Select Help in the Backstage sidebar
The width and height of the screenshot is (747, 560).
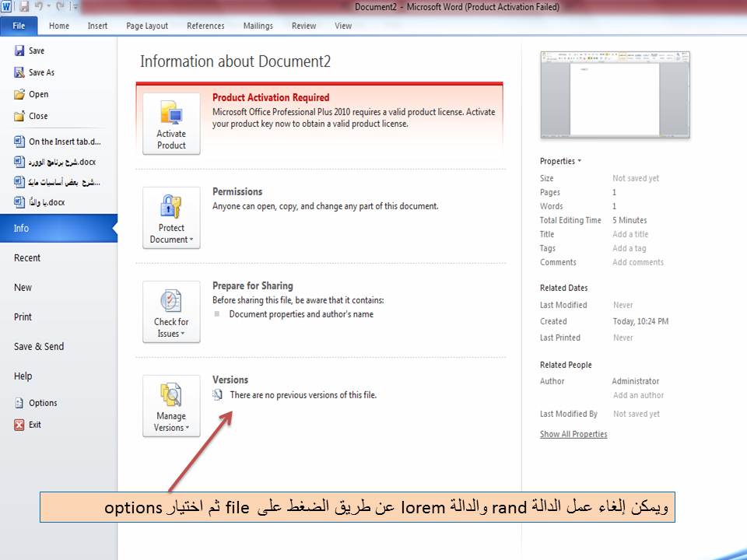click(23, 376)
